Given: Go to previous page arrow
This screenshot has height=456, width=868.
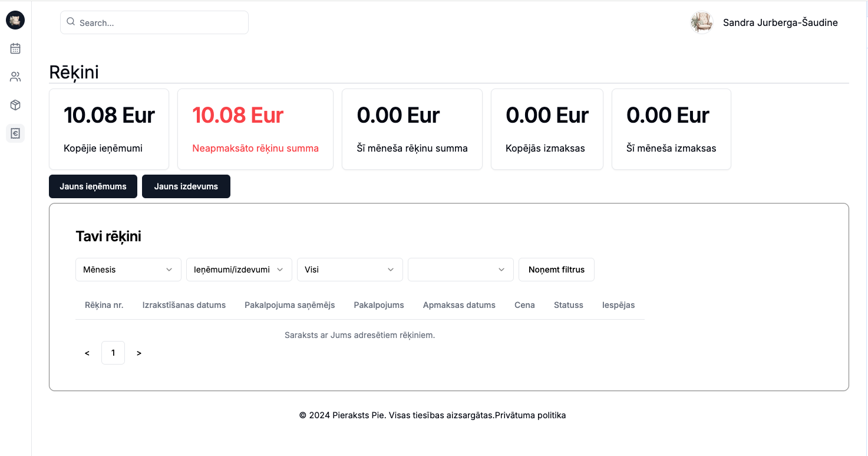Looking at the screenshot, I should pos(87,353).
